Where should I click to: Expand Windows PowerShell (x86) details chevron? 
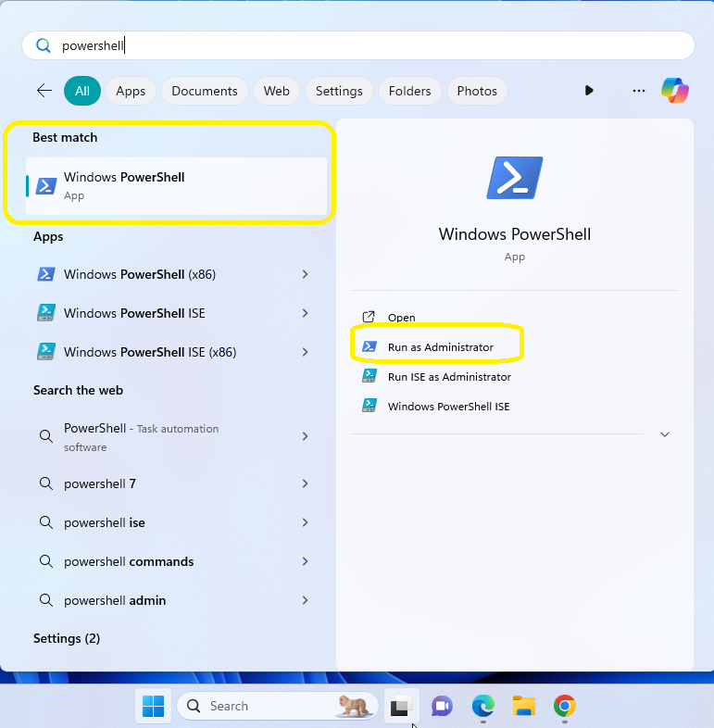coord(305,274)
